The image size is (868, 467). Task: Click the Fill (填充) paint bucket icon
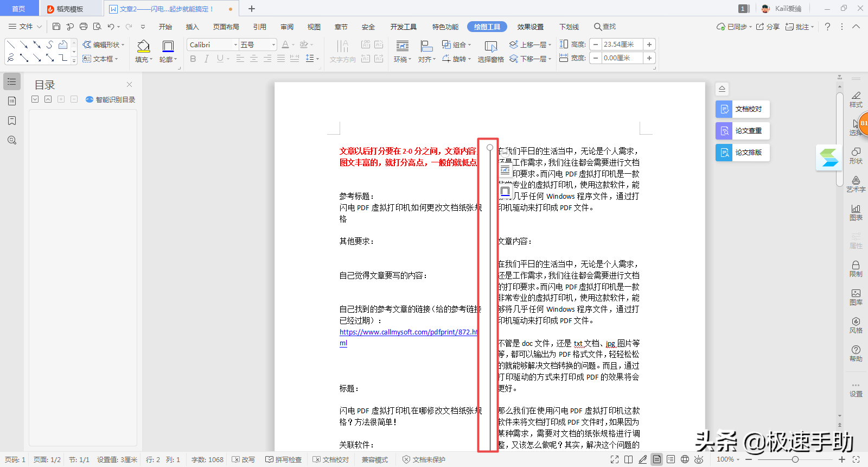(143, 46)
